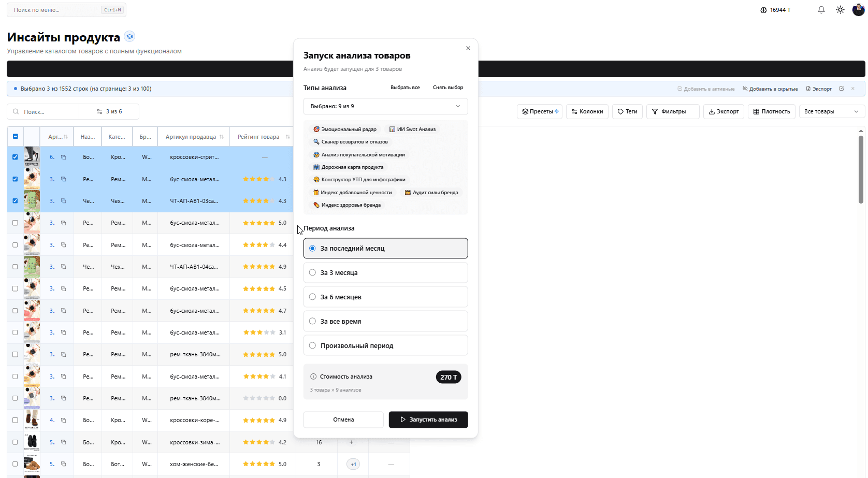Toggle the light/dark theme sun icon
This screenshot has height=478, width=868.
840,10
